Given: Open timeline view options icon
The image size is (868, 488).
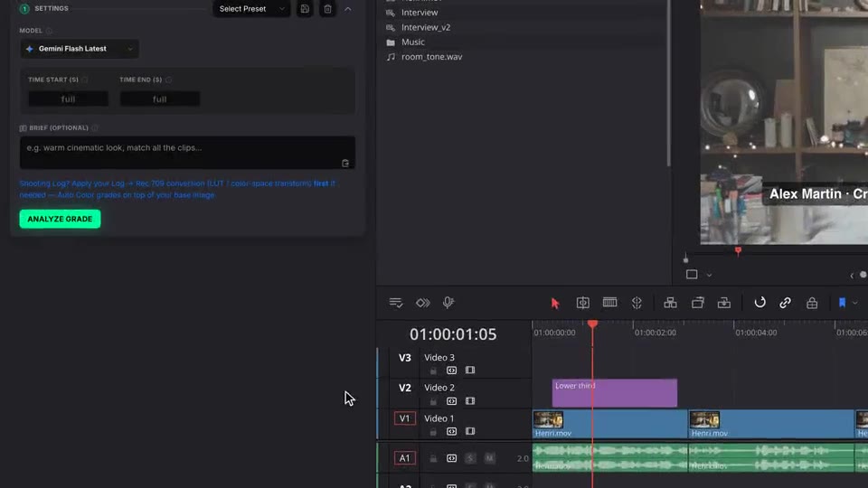Looking at the screenshot, I should [x=396, y=303].
